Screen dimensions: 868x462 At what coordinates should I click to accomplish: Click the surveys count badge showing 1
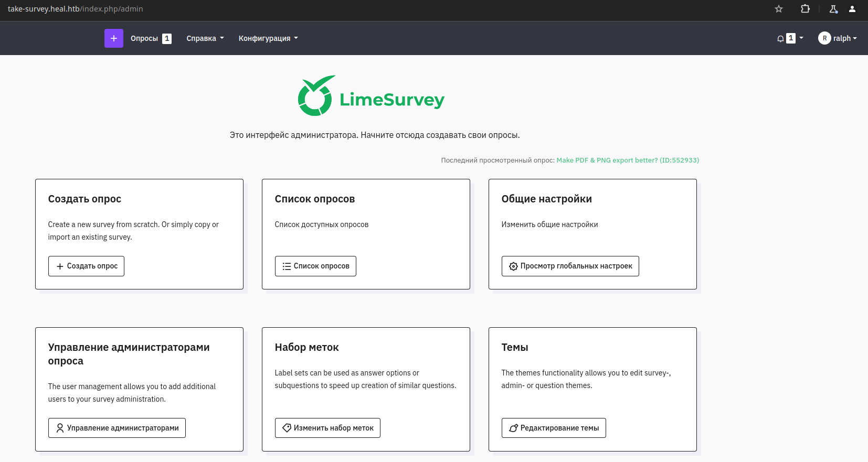(167, 38)
